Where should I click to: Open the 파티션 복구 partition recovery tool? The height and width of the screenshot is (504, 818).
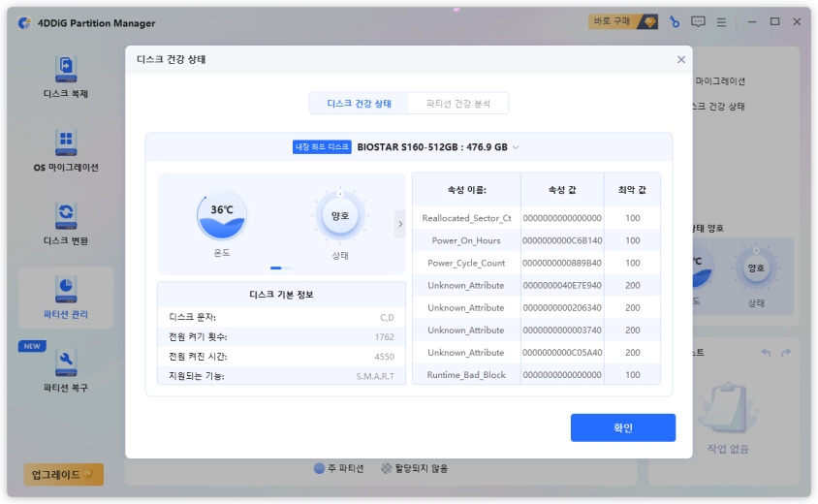tap(66, 371)
